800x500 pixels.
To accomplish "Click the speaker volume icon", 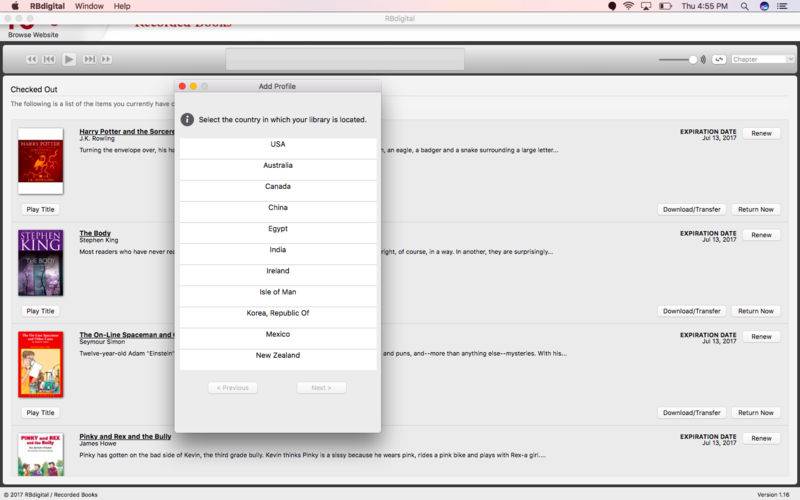I will [703, 60].
